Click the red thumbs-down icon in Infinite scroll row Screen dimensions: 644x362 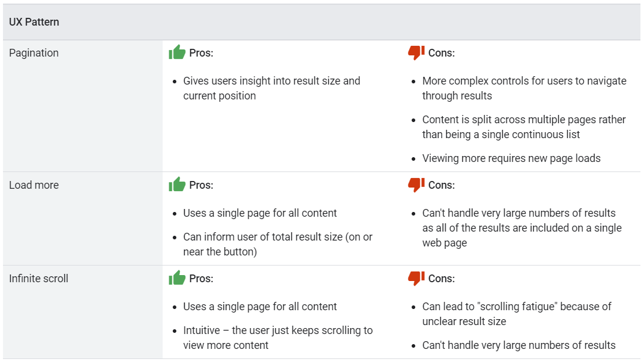pyautogui.click(x=416, y=278)
